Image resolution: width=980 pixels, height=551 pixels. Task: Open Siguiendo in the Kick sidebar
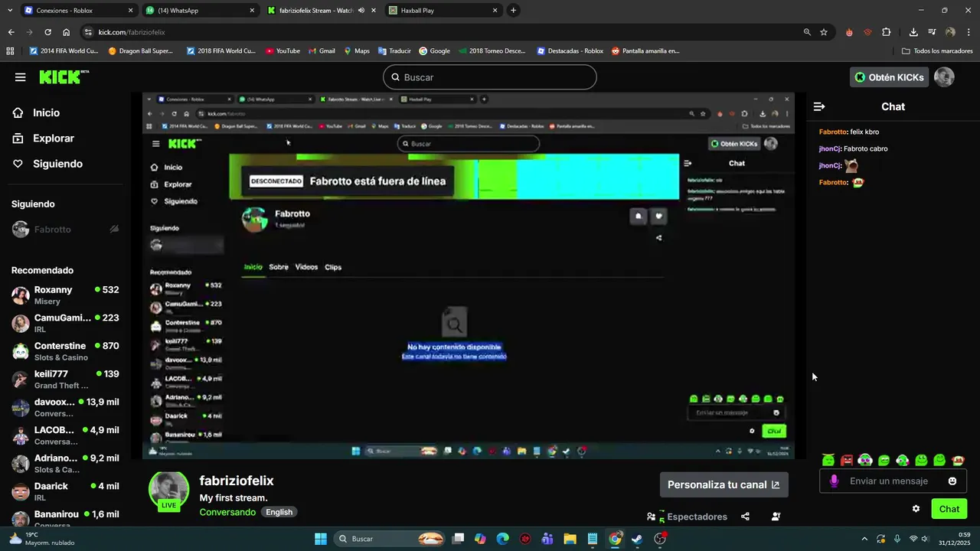point(47,164)
